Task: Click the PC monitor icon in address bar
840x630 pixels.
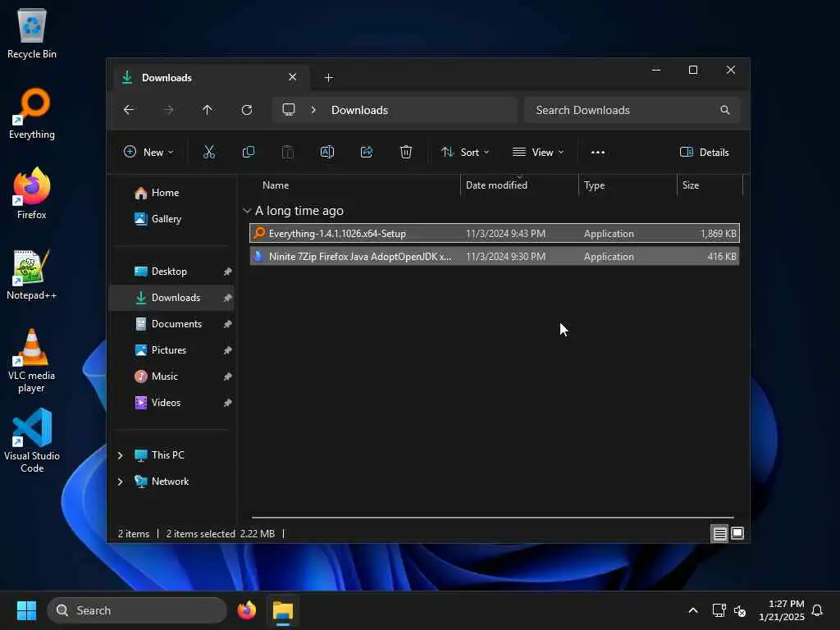Action: pos(289,110)
